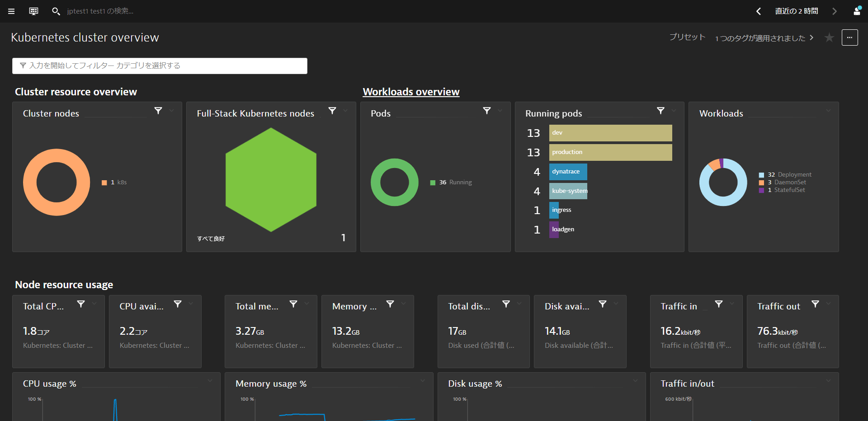Expand the Workloads tile dropdown chevron
This screenshot has width=868, height=421.
click(829, 110)
